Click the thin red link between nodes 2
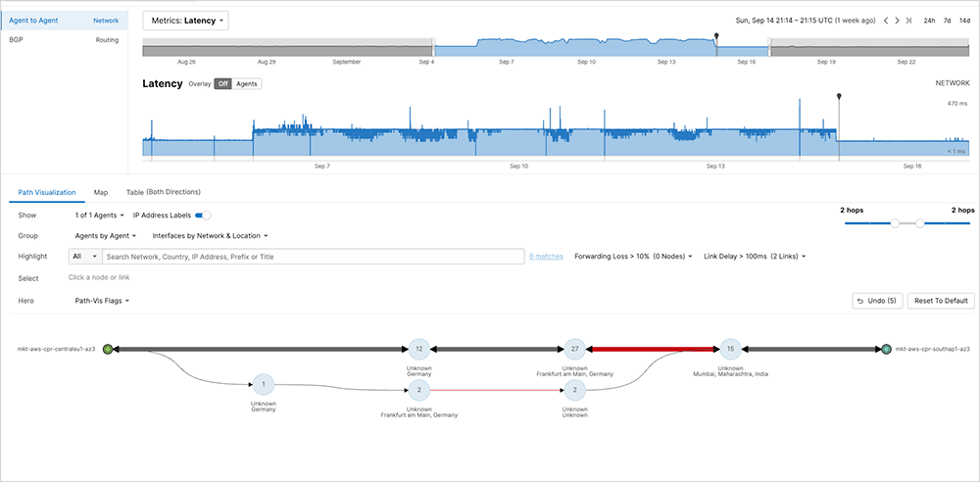The width and height of the screenshot is (980, 482). click(496, 390)
